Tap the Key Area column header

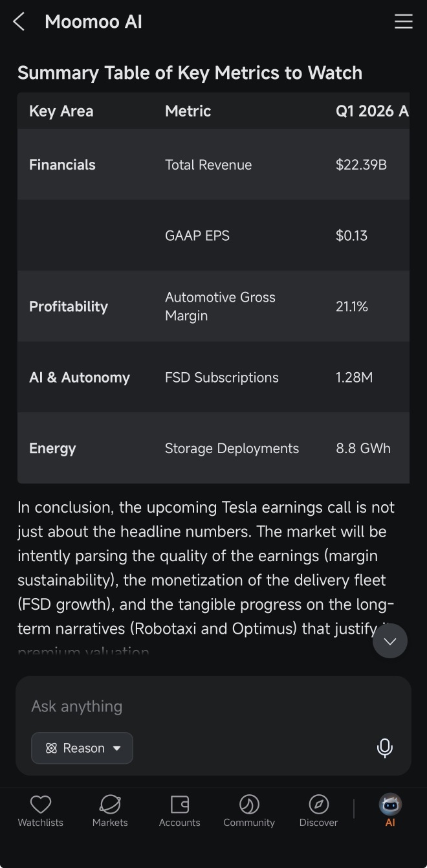click(61, 111)
